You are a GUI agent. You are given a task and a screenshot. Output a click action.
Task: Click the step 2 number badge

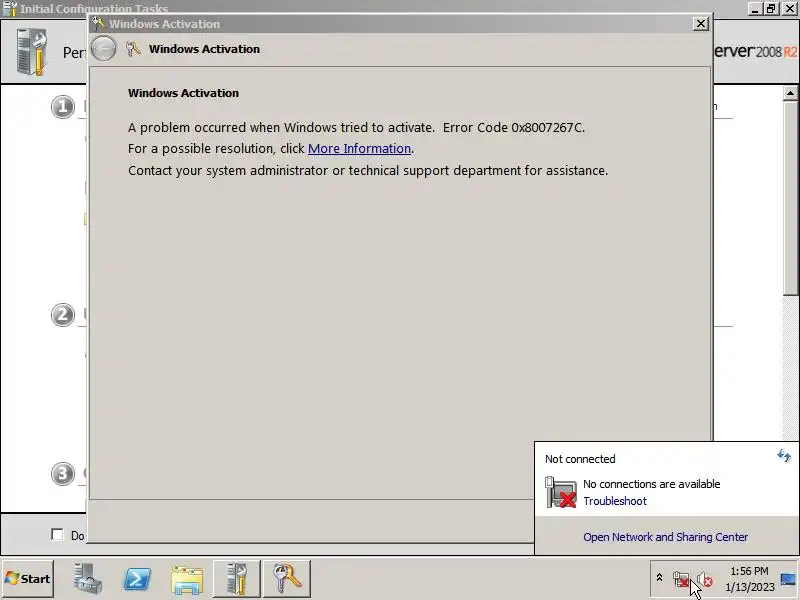[62, 315]
